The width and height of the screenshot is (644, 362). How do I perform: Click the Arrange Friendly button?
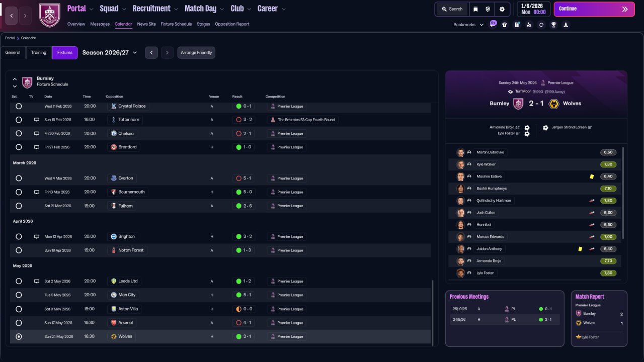coord(196,53)
